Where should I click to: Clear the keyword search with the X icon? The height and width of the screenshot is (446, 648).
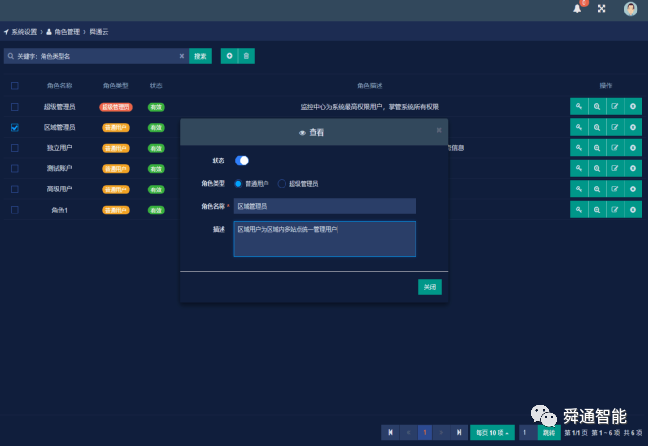[181, 56]
